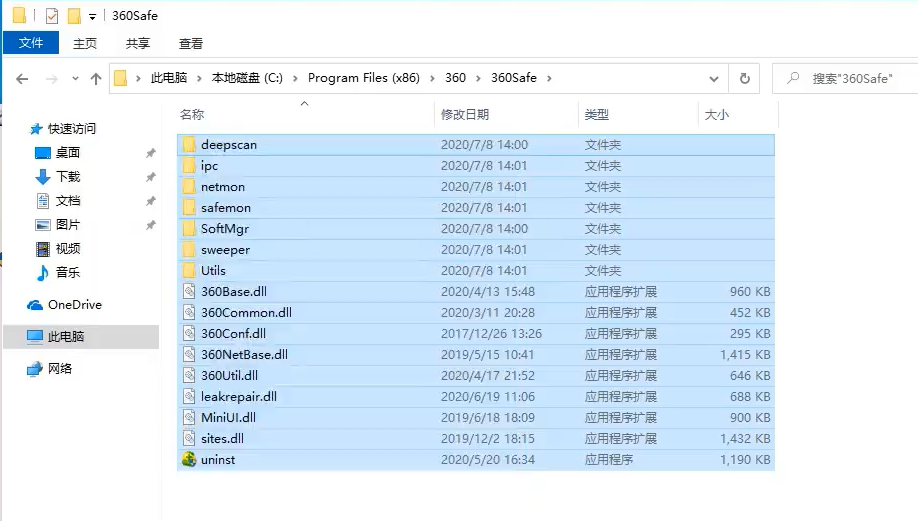Select the SoftMgr folder icon
Viewport: 918px width, 521px height.
(x=189, y=229)
